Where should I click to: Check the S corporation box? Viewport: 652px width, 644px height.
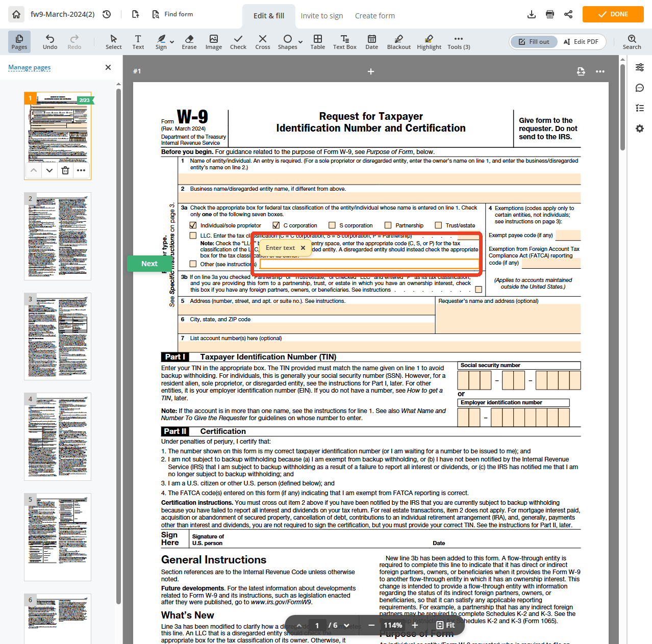[332, 225]
